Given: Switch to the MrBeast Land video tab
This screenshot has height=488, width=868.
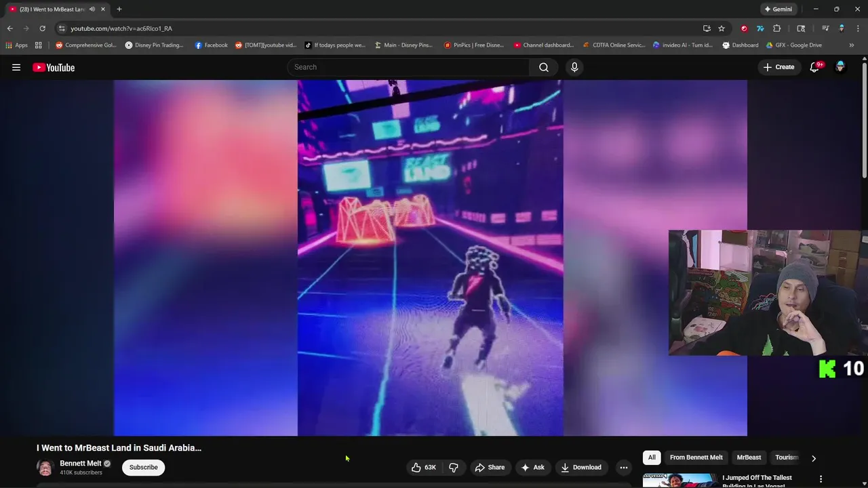Looking at the screenshot, I should 52,9.
